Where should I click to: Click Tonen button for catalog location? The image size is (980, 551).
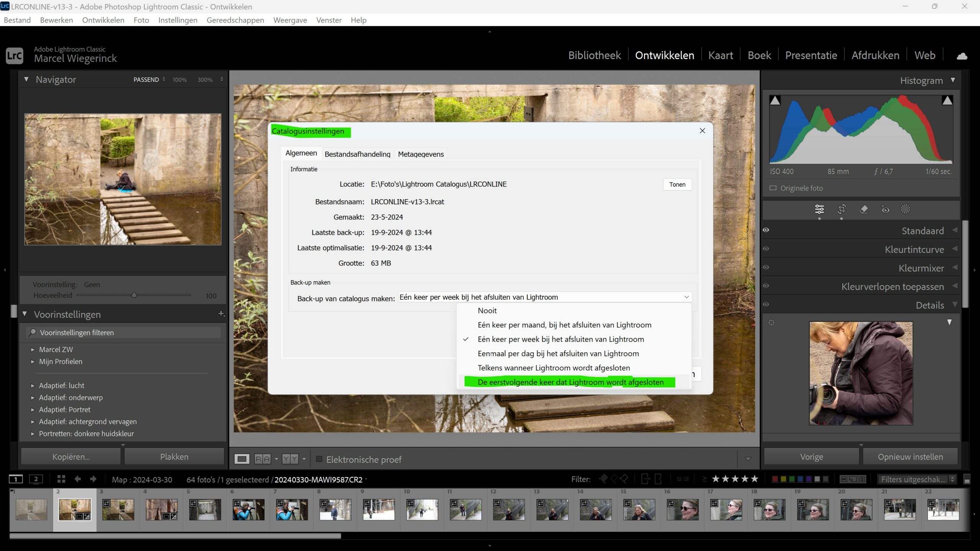677,185
